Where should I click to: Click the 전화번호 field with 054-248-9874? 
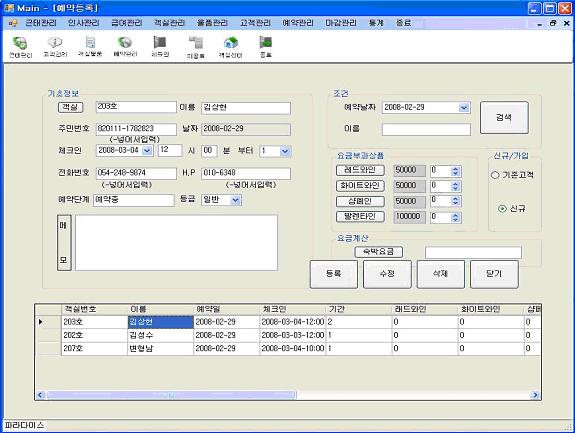[x=136, y=173]
